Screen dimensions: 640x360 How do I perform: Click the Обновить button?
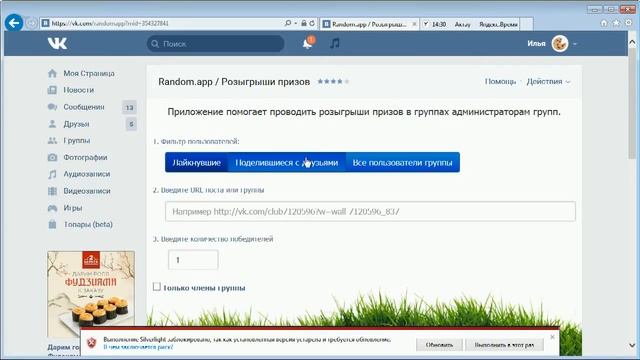pyautogui.click(x=439, y=345)
